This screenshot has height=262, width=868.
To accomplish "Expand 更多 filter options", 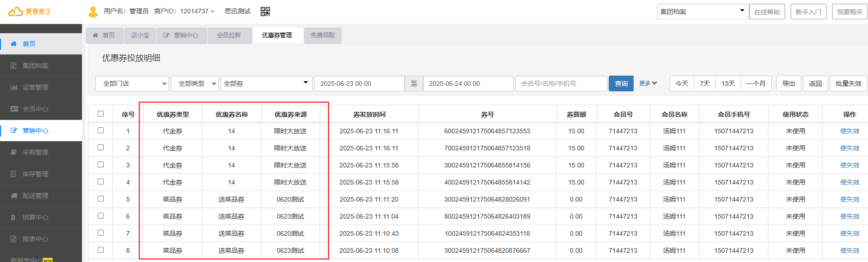I will click(x=648, y=83).
